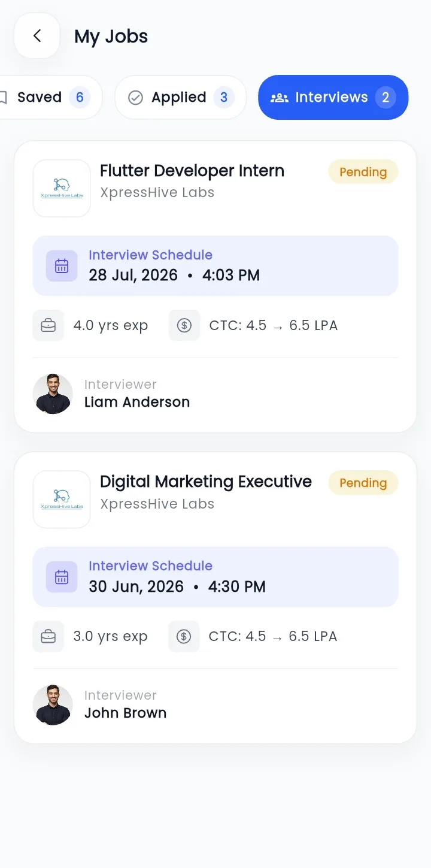The height and width of the screenshot is (868, 431).
Task: Click the 3.0 yrs exp text
Action: click(110, 637)
